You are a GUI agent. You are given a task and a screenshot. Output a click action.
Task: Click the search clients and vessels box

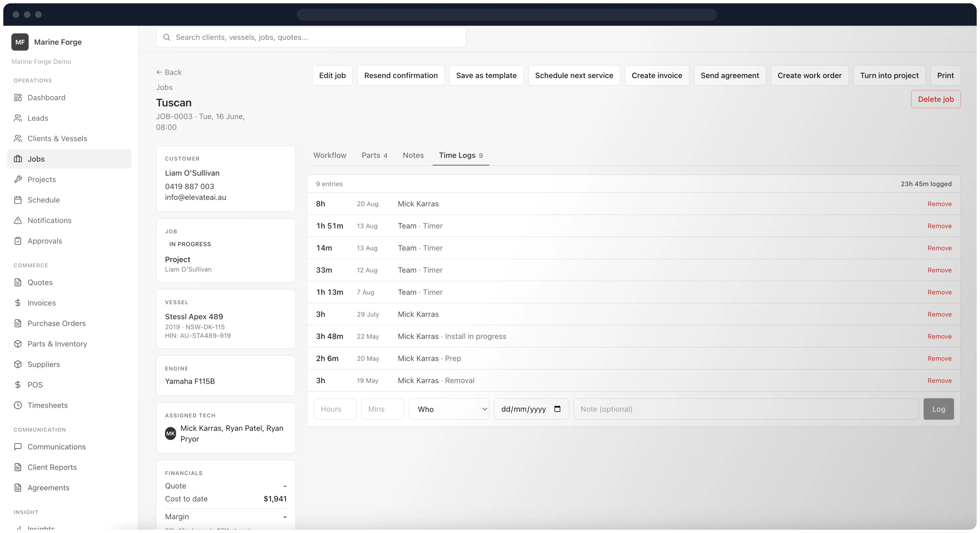[311, 37]
